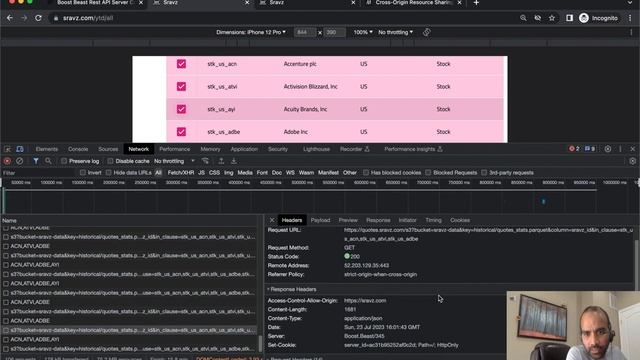Open the Preview tab of request
Image resolution: width=640 pixels, height=360 pixels.
[348, 220]
